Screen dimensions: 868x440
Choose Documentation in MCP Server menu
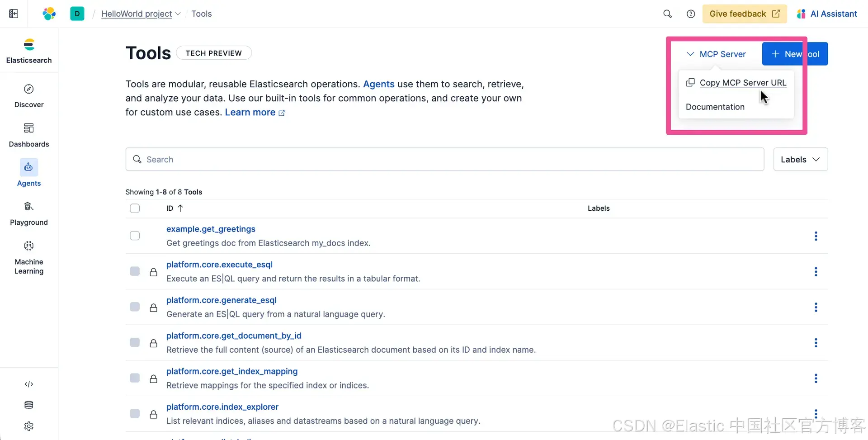tap(715, 107)
